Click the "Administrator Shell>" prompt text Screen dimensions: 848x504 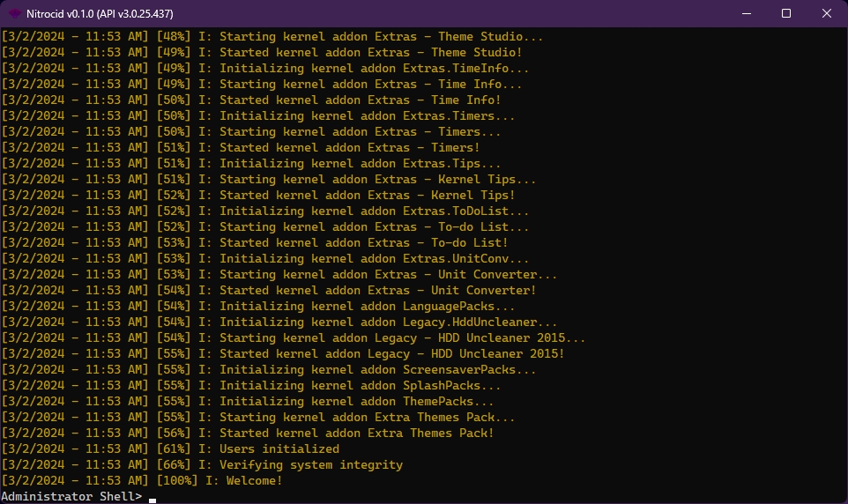click(71, 496)
